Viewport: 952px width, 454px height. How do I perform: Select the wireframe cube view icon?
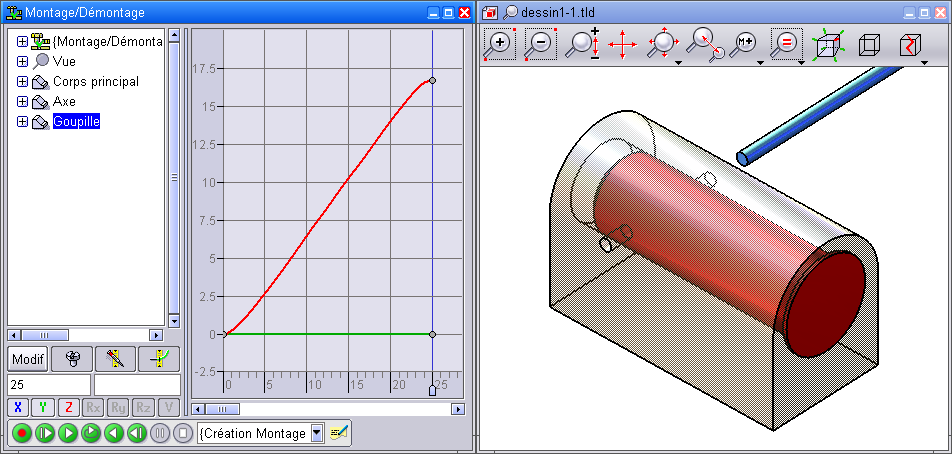(x=868, y=44)
